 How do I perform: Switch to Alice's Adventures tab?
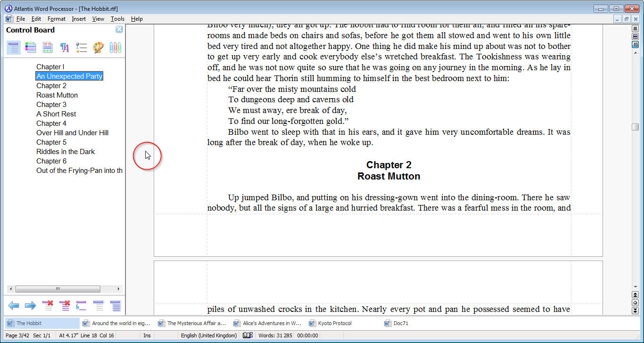[x=268, y=323]
